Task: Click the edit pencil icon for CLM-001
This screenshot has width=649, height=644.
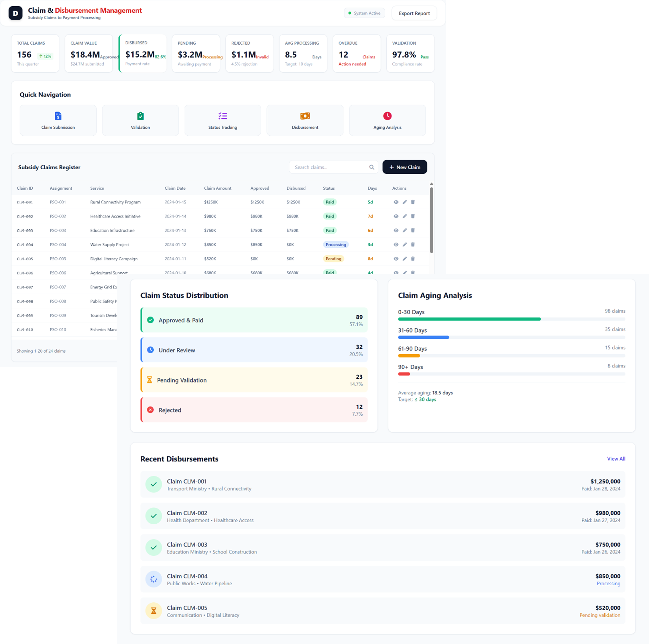Action: (404, 202)
